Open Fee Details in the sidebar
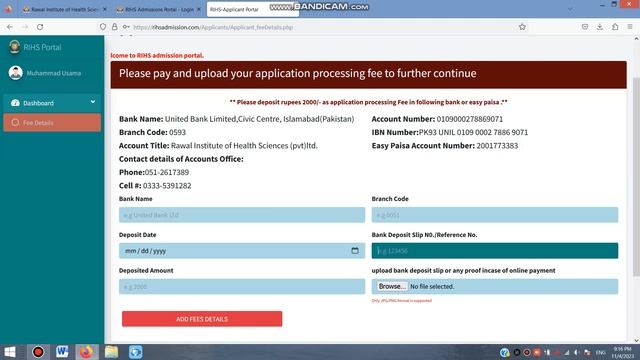This screenshot has height=360, width=640. (x=52, y=122)
